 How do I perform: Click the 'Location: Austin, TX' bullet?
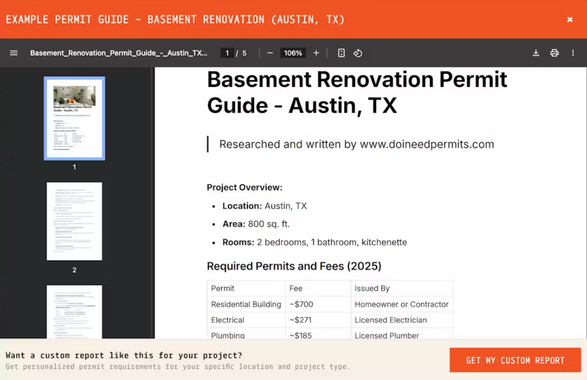point(264,206)
